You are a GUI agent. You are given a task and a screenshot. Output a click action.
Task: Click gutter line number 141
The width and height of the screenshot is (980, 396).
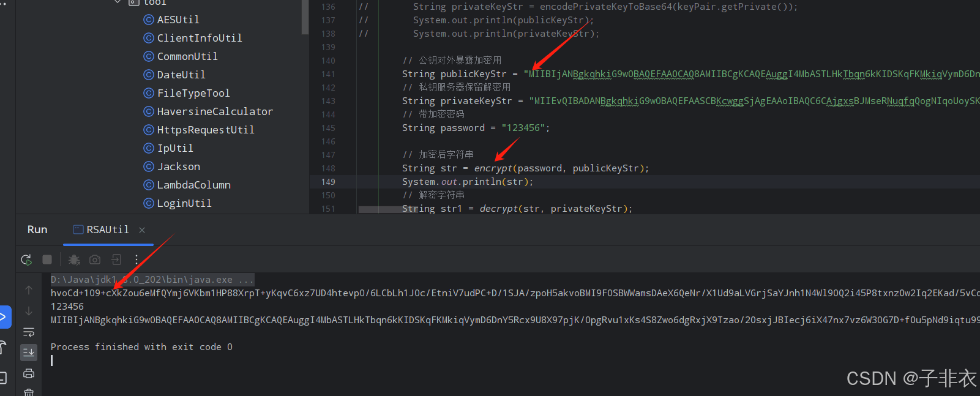tap(328, 74)
